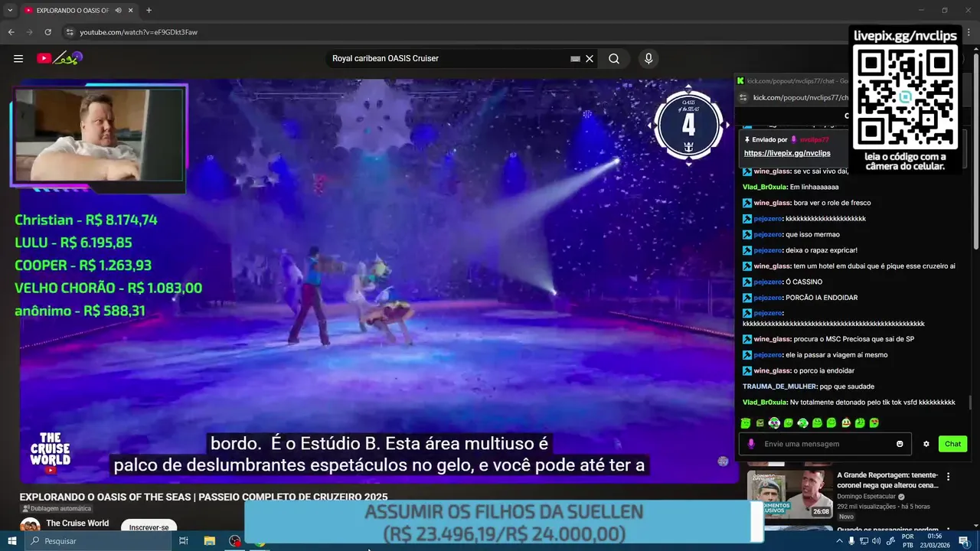Start YouTube voice search with microphone
This screenshot has width=980, height=551.
click(x=648, y=59)
